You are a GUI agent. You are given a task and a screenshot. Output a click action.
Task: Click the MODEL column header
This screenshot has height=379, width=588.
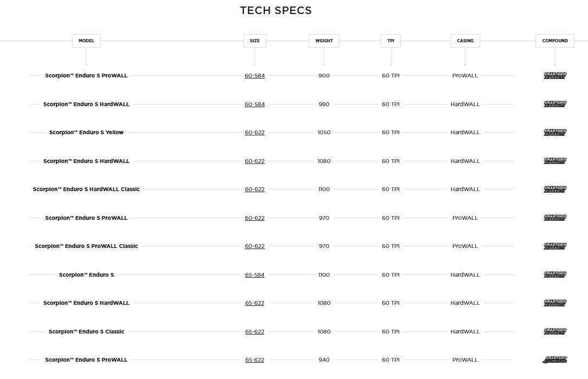tap(86, 41)
